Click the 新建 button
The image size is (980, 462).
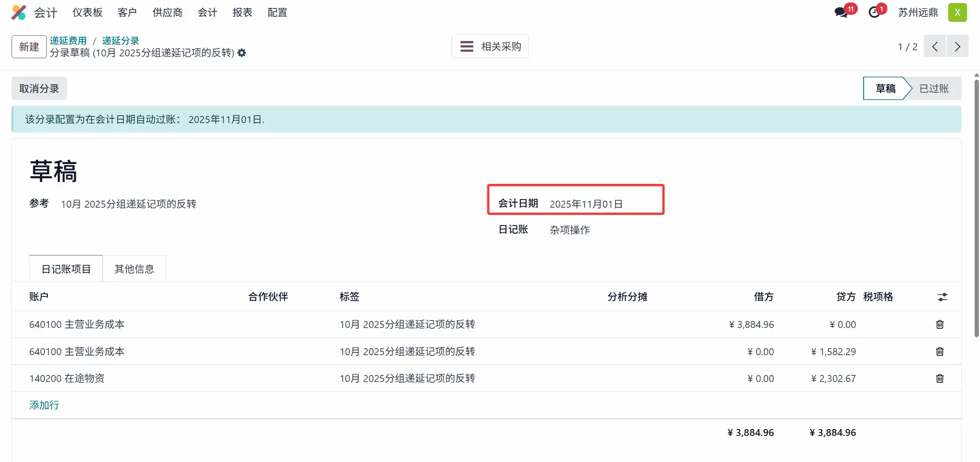click(29, 47)
